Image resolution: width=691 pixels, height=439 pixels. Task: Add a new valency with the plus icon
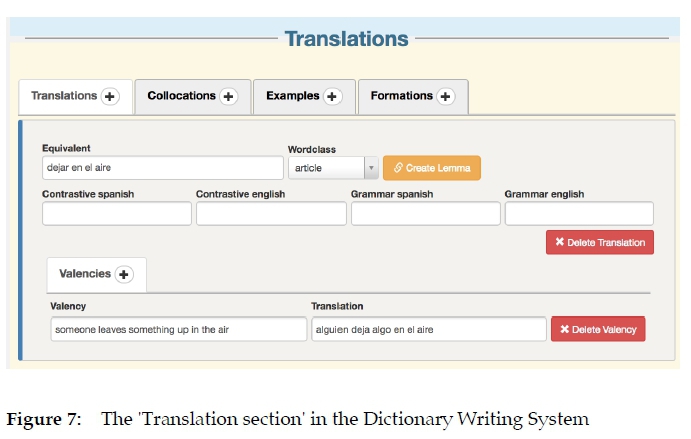pyautogui.click(x=124, y=274)
